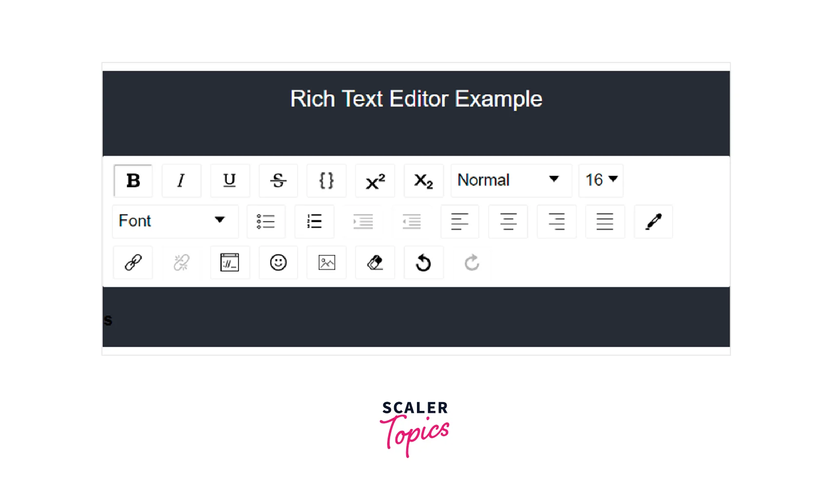
Task: Insert an unordered bullet list
Action: (x=266, y=221)
